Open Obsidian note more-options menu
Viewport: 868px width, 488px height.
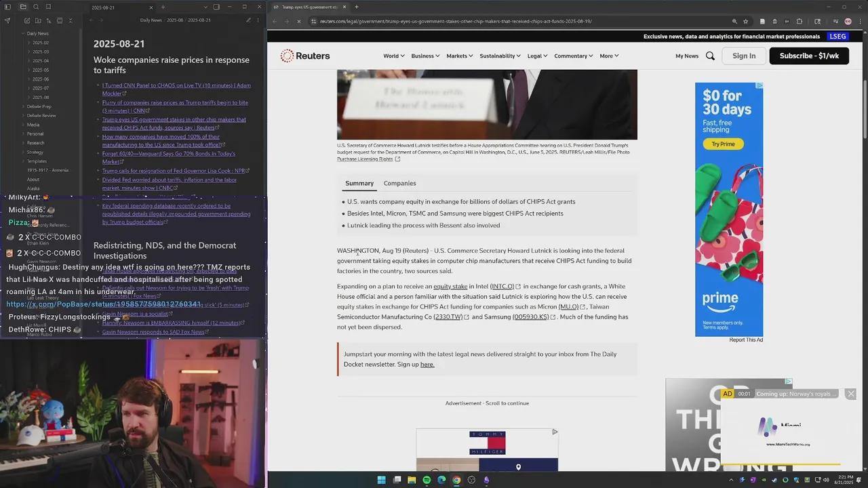coord(259,20)
